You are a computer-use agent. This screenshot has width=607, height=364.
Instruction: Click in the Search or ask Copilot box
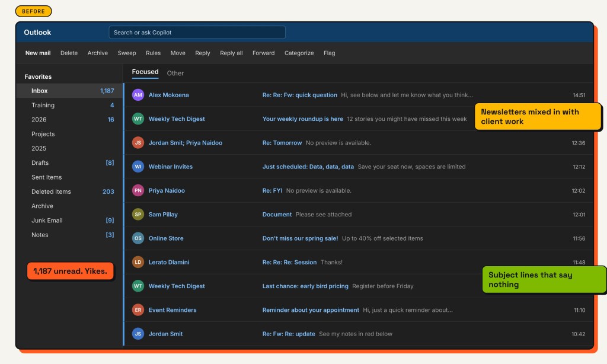click(x=197, y=33)
